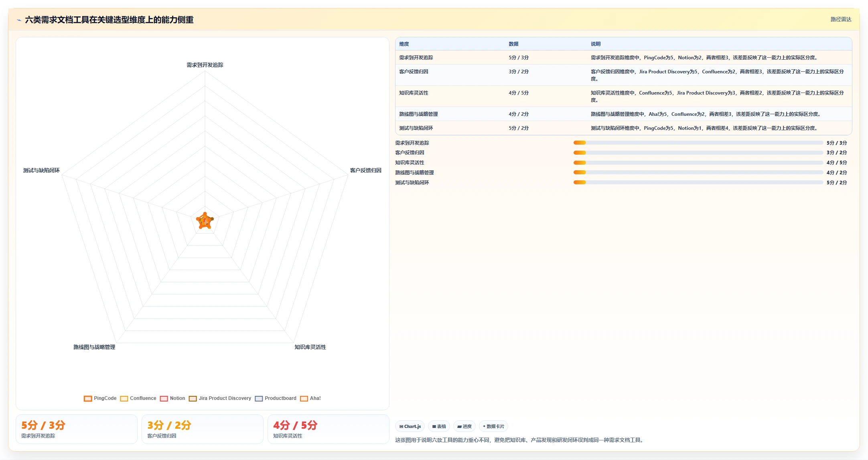Click the radar data cluster at chart center
This screenshot has width=868, height=460.
(x=205, y=220)
